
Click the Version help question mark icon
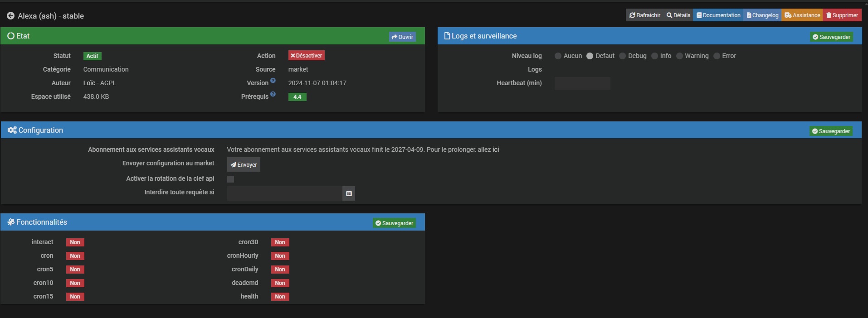[273, 81]
